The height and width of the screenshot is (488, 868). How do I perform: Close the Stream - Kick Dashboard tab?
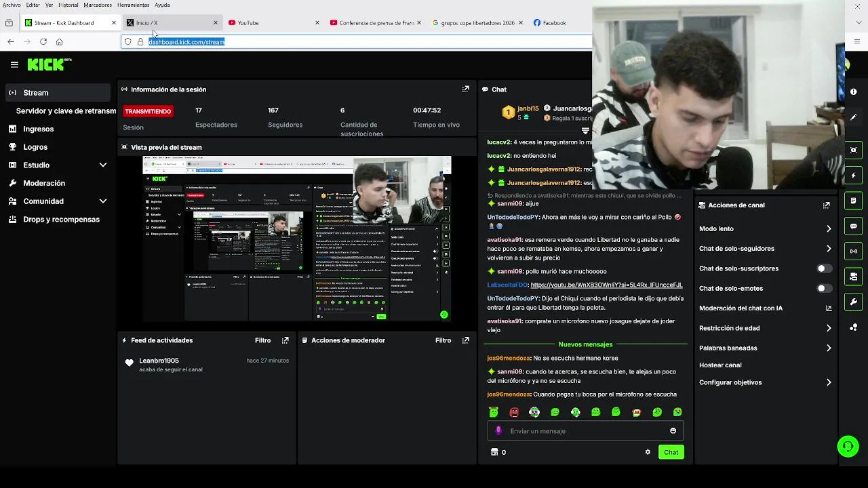pyautogui.click(x=113, y=22)
